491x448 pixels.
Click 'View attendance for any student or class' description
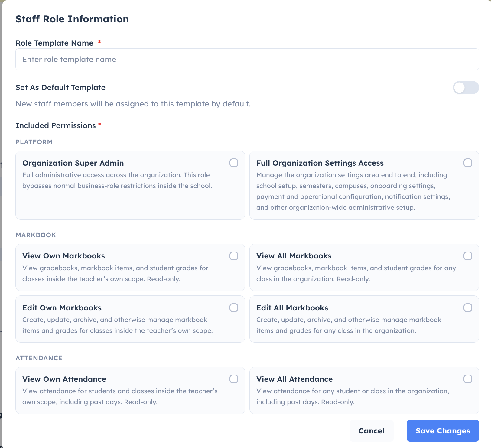[x=353, y=397]
